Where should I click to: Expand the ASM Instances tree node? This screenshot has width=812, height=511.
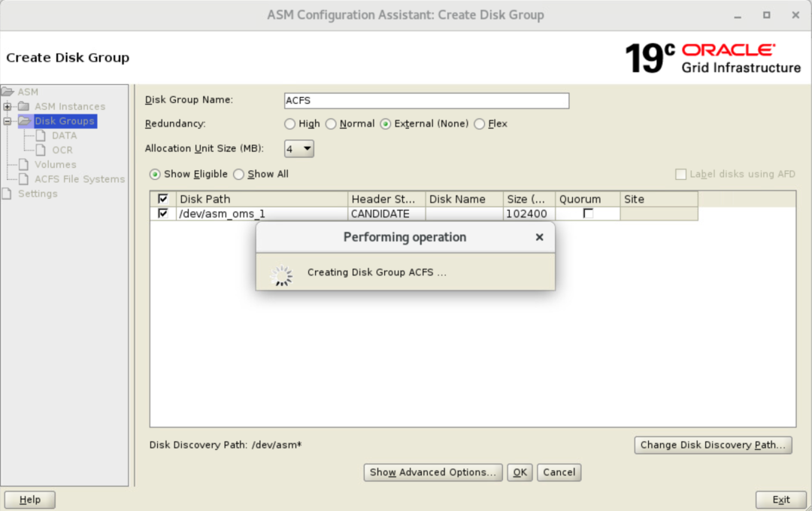[x=8, y=106]
